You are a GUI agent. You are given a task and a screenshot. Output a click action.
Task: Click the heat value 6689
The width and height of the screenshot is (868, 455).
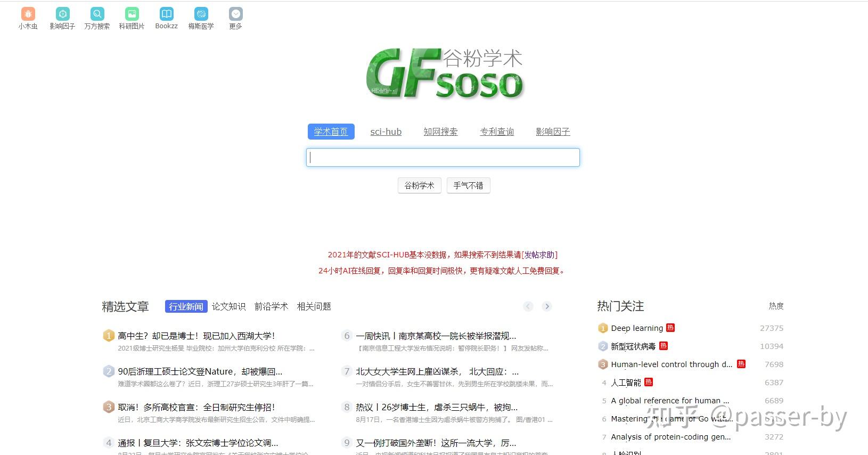point(774,401)
